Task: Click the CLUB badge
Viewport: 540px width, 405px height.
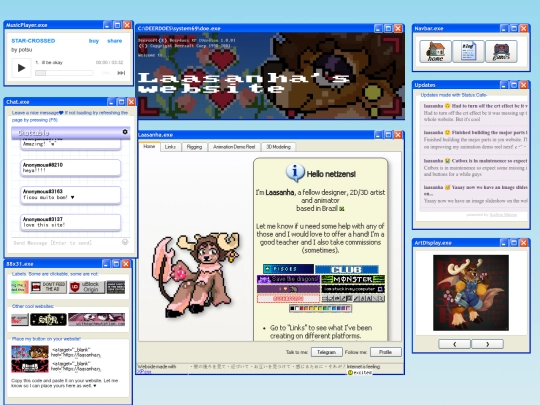Action: click(x=347, y=269)
